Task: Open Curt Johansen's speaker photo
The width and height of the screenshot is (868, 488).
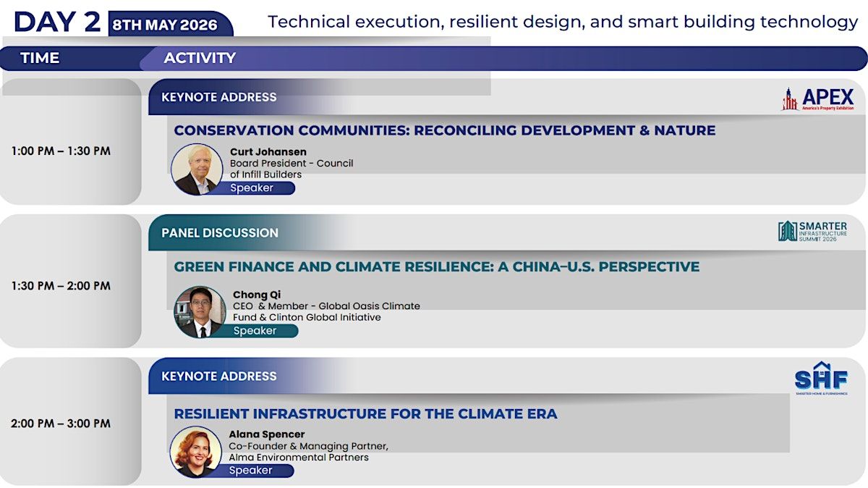Action: (x=196, y=169)
